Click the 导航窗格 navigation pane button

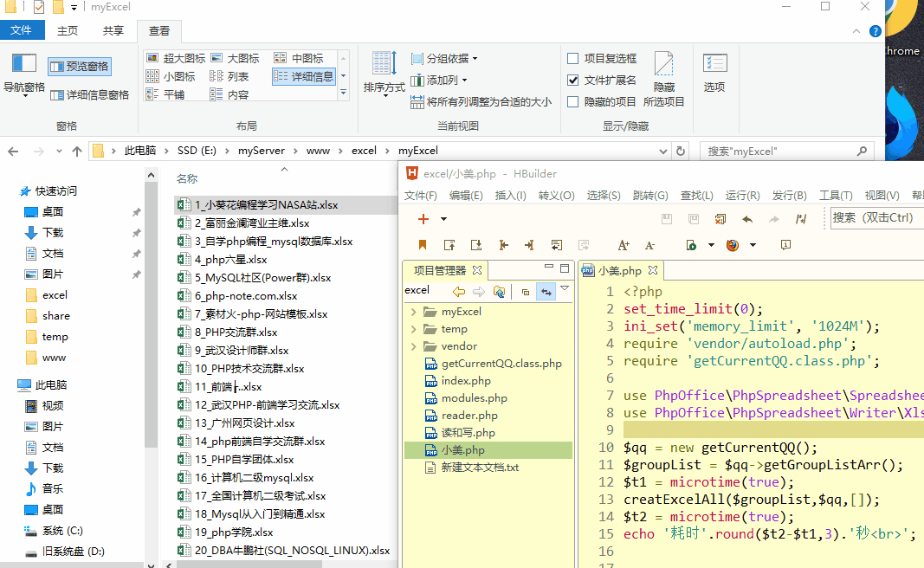pos(24,74)
